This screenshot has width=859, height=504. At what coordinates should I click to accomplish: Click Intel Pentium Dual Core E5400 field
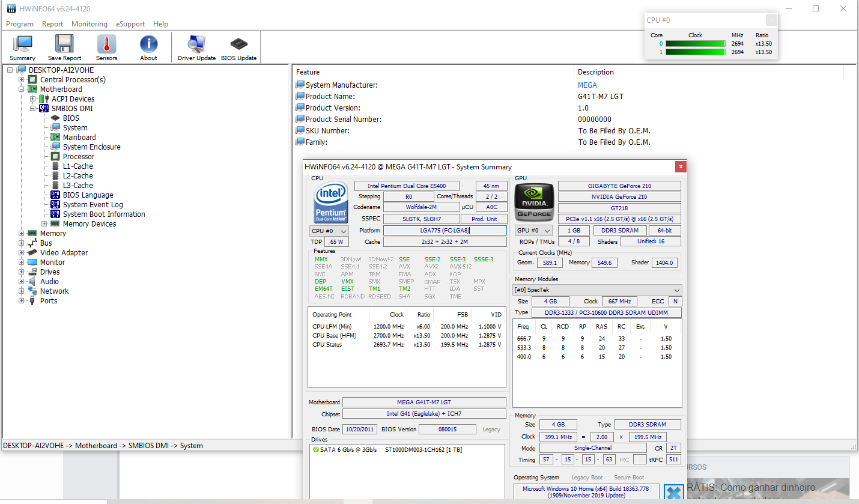pos(407,186)
